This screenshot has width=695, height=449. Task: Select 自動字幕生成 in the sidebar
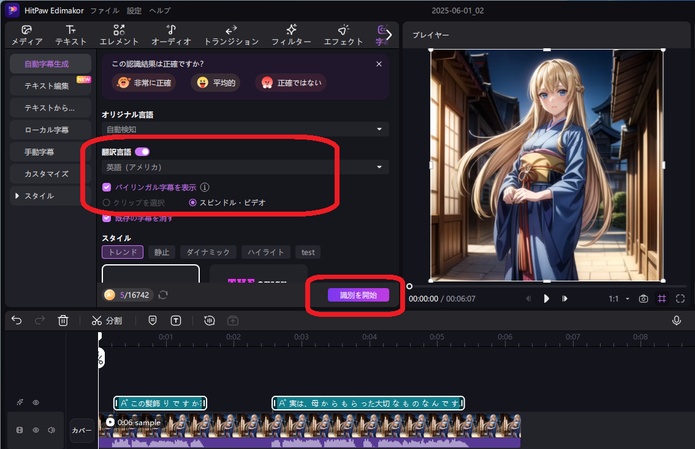point(50,64)
